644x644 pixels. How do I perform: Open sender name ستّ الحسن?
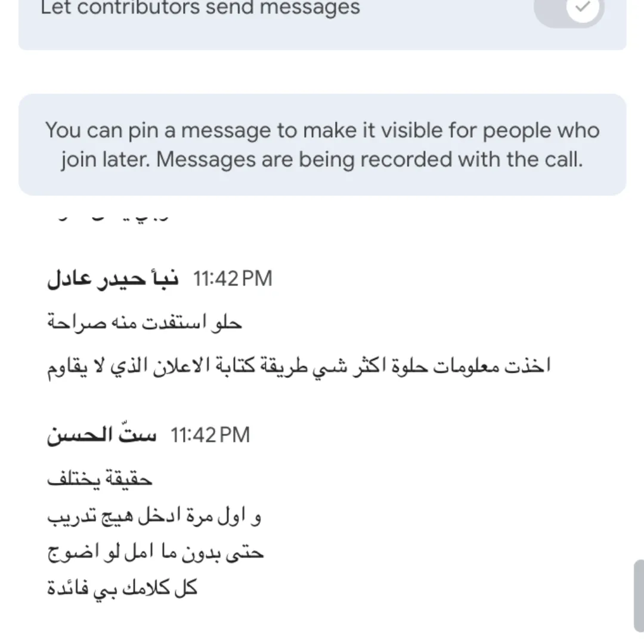(x=101, y=435)
